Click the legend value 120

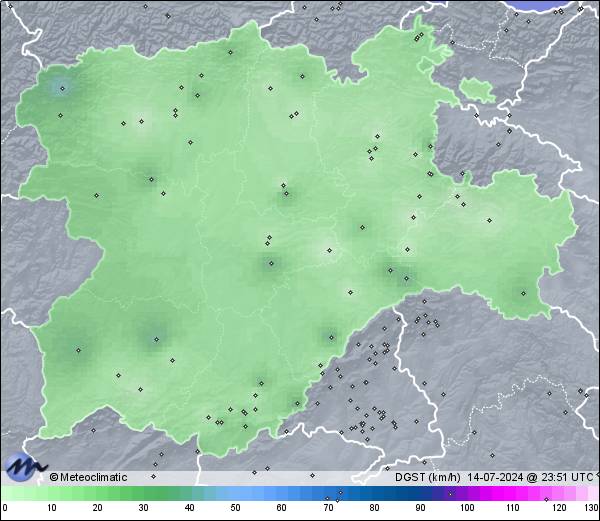[559, 508]
